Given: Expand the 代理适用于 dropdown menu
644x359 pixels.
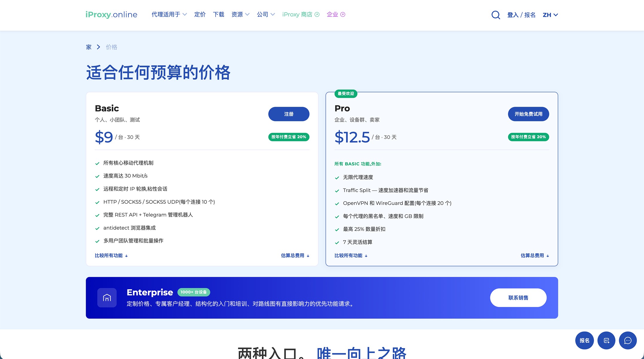Looking at the screenshot, I should click(169, 14).
